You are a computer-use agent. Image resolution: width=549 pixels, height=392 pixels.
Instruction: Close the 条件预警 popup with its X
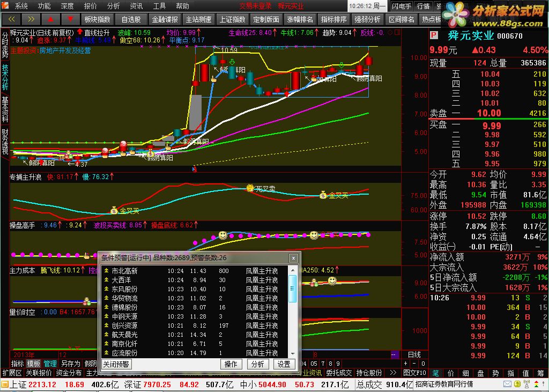pyautogui.click(x=293, y=258)
